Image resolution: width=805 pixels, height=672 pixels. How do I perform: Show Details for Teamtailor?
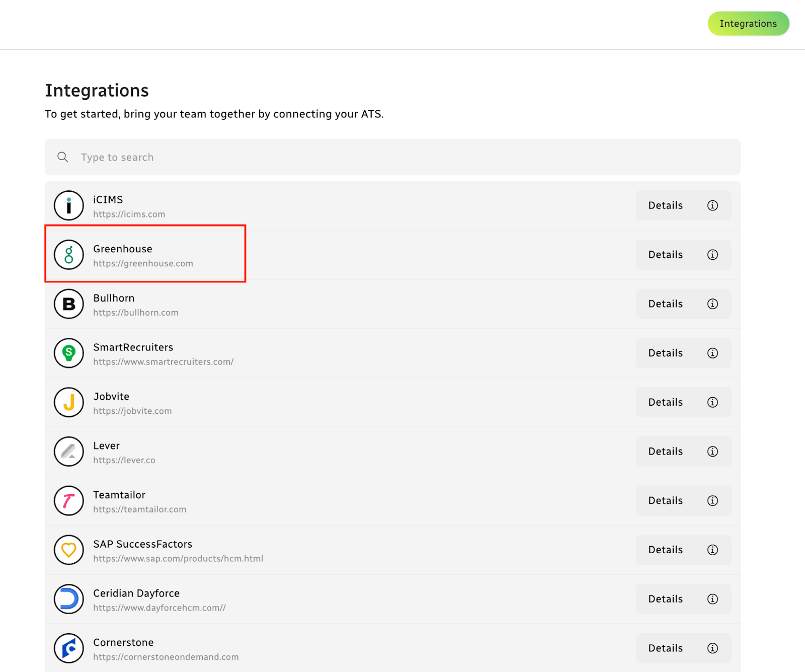pyautogui.click(x=683, y=501)
